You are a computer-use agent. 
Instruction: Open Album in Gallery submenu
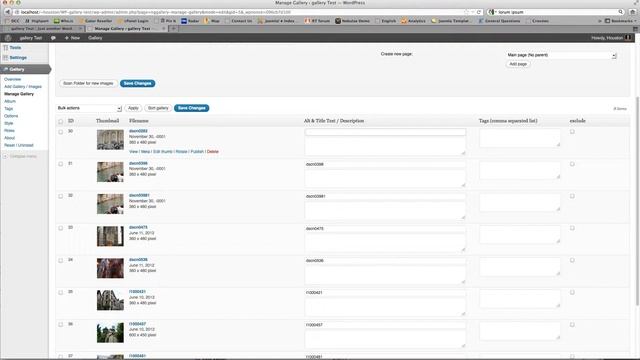click(10, 101)
